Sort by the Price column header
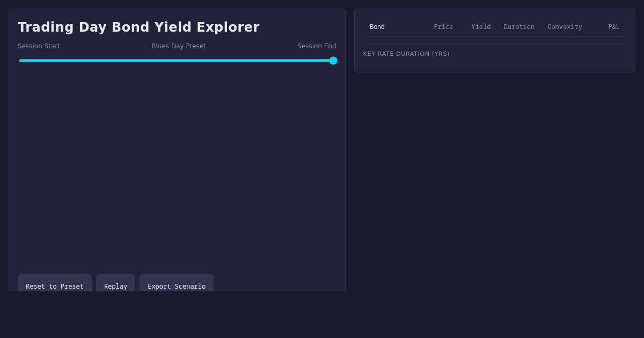This screenshot has height=338, width=644. (x=443, y=27)
